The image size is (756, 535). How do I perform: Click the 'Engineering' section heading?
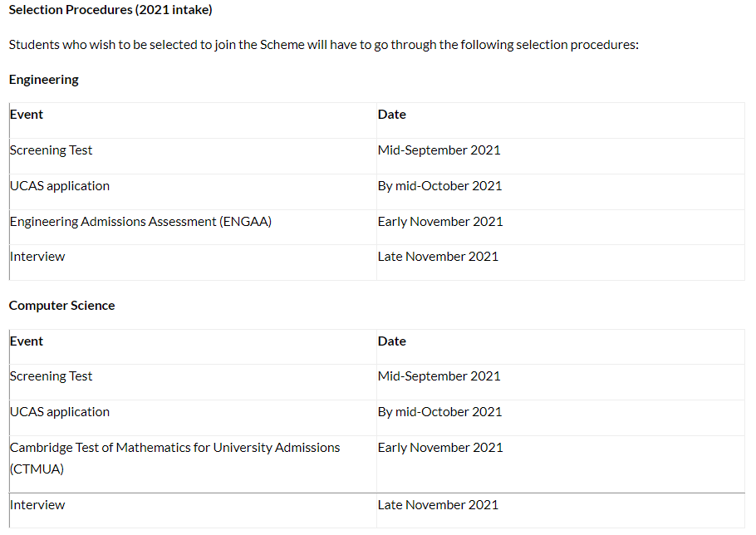tap(44, 80)
